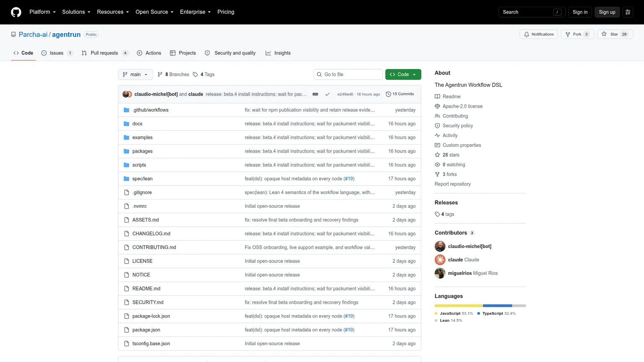Click the eye icon beside 0 watching

click(x=437, y=165)
